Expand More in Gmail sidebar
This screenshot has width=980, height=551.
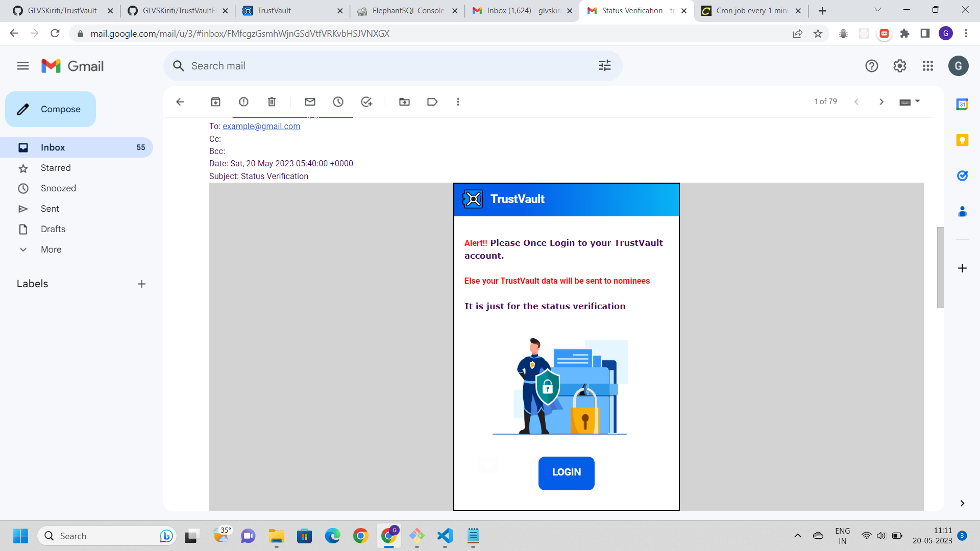[51, 249]
